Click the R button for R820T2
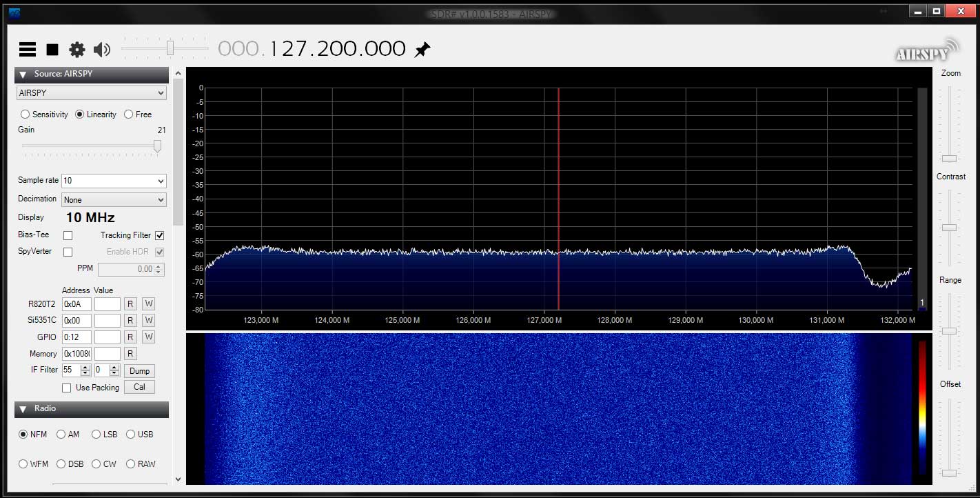This screenshot has width=980, height=498. [x=130, y=303]
